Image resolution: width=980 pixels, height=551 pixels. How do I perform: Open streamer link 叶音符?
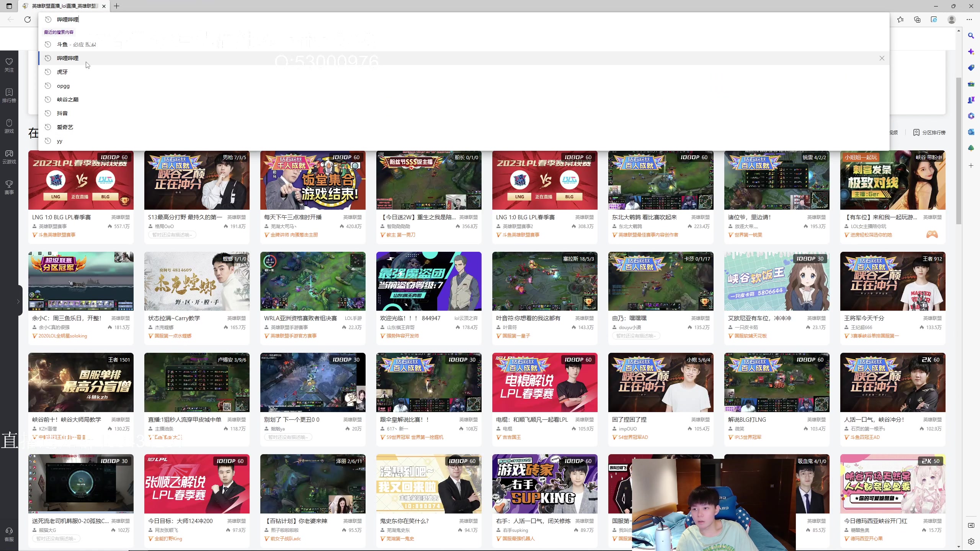(510, 328)
